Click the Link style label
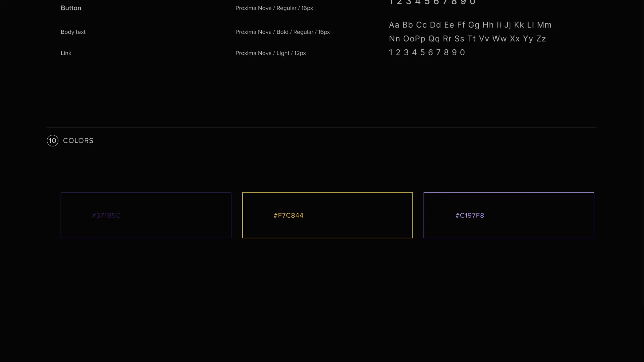644x362 pixels. [x=66, y=53]
